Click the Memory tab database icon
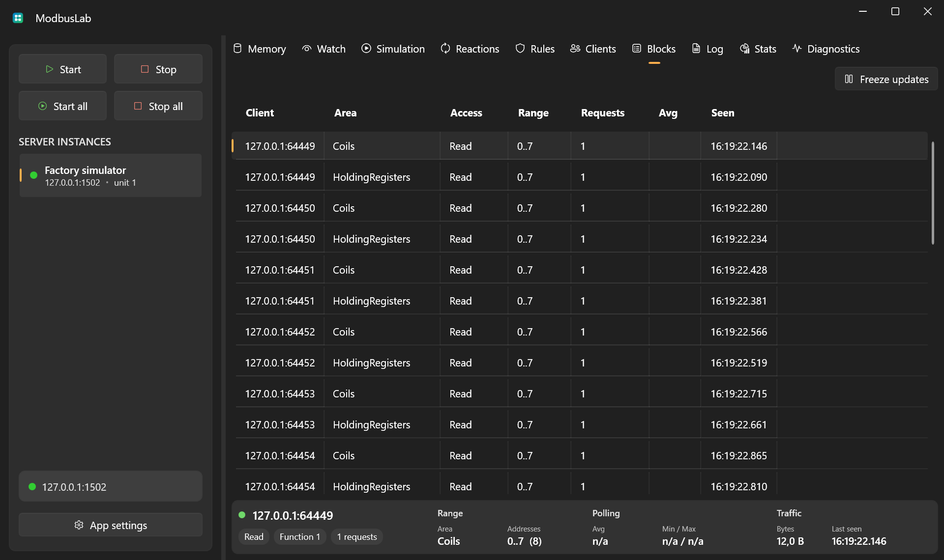 237,49
